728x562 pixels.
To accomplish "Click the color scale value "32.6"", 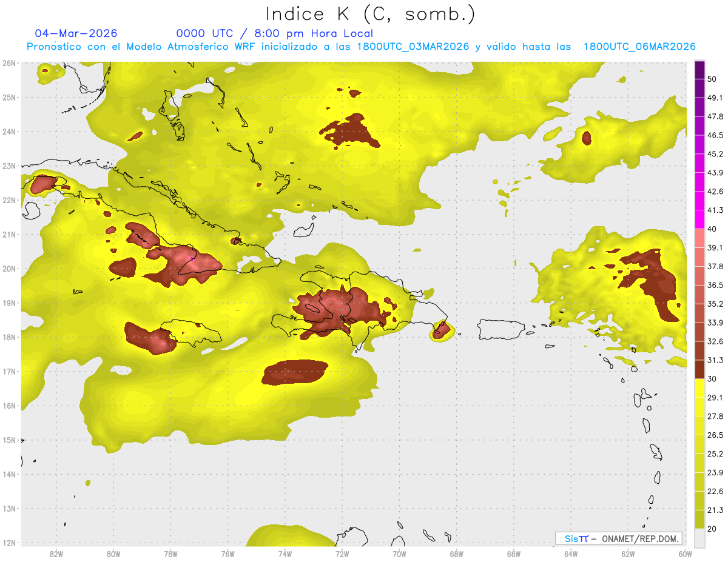I will [x=715, y=341].
